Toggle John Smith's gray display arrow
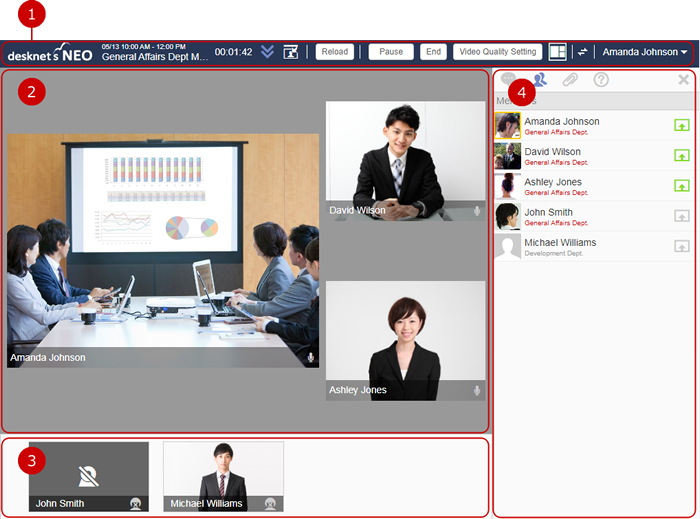 [x=681, y=216]
